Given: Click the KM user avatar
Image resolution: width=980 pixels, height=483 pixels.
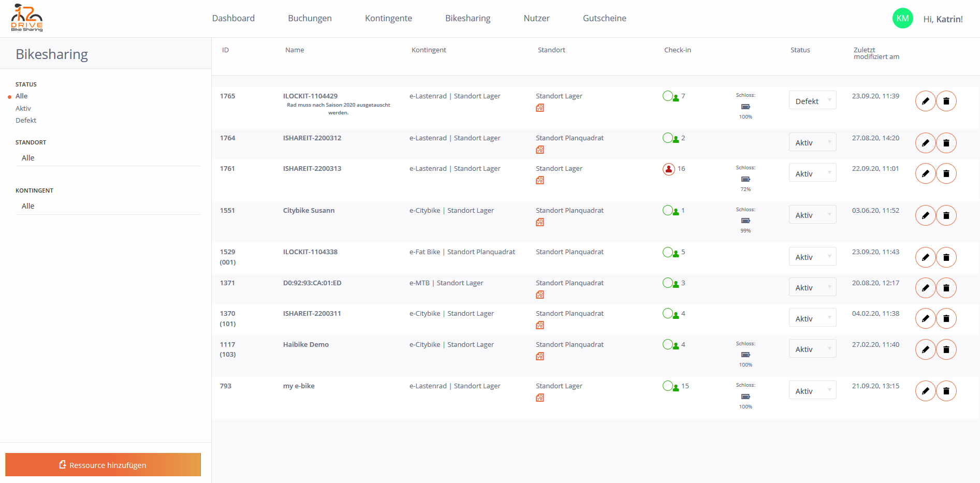Looking at the screenshot, I should pyautogui.click(x=902, y=18).
